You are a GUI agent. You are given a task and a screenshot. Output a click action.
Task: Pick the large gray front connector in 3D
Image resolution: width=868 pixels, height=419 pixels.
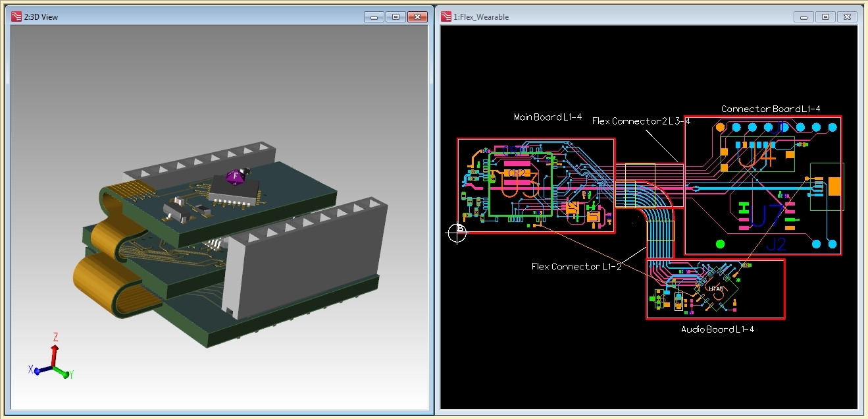(306, 262)
